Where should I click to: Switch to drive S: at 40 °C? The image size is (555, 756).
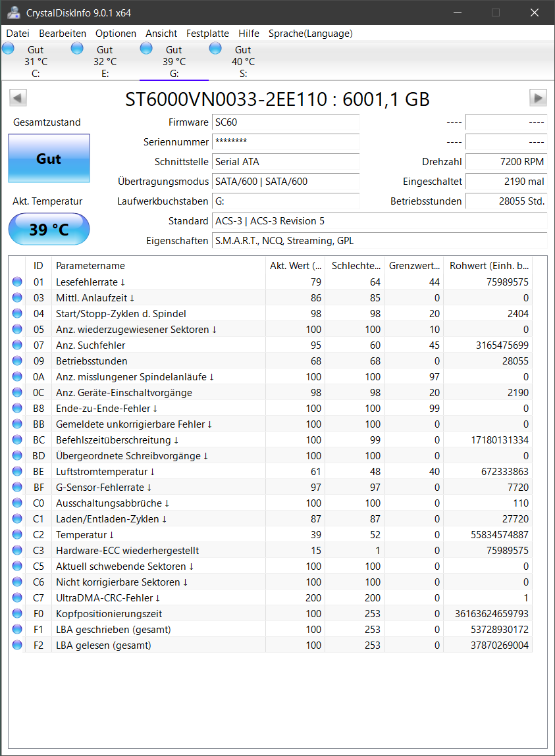243,61
